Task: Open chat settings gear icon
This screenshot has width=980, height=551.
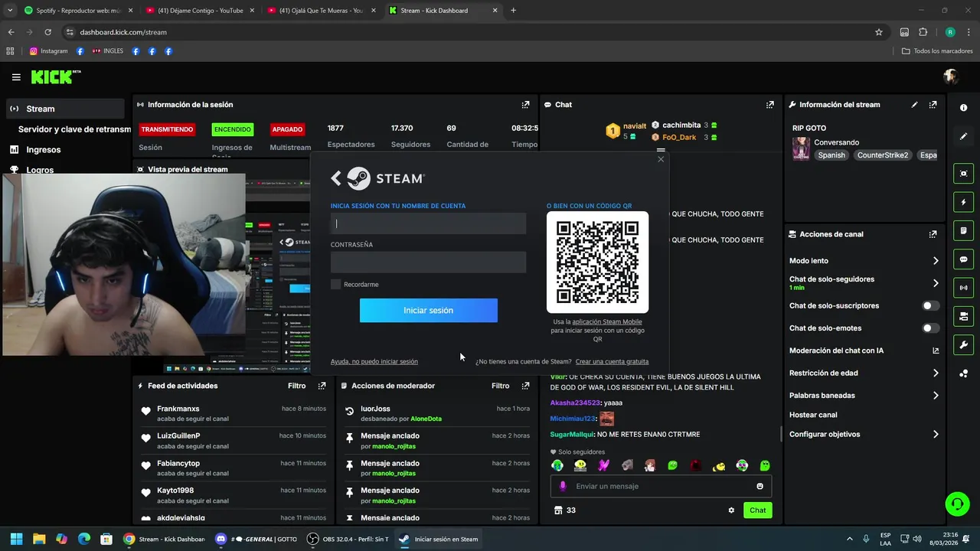Action: [x=731, y=510]
